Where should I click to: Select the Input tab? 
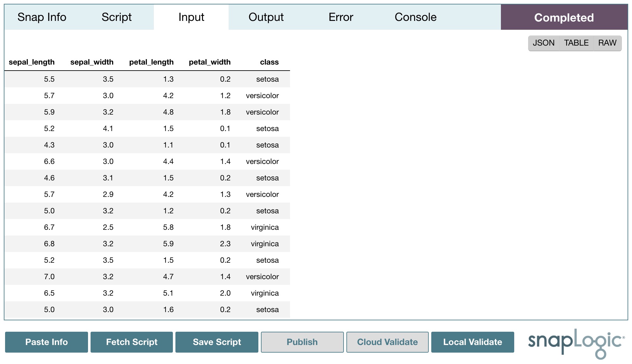point(191,17)
